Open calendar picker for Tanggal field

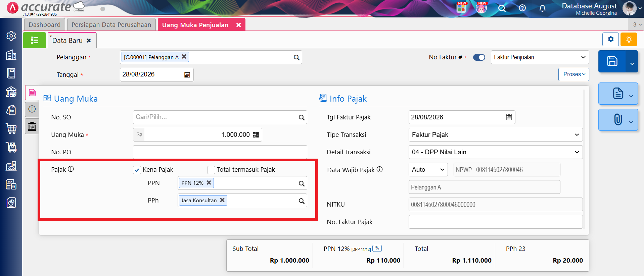click(187, 74)
